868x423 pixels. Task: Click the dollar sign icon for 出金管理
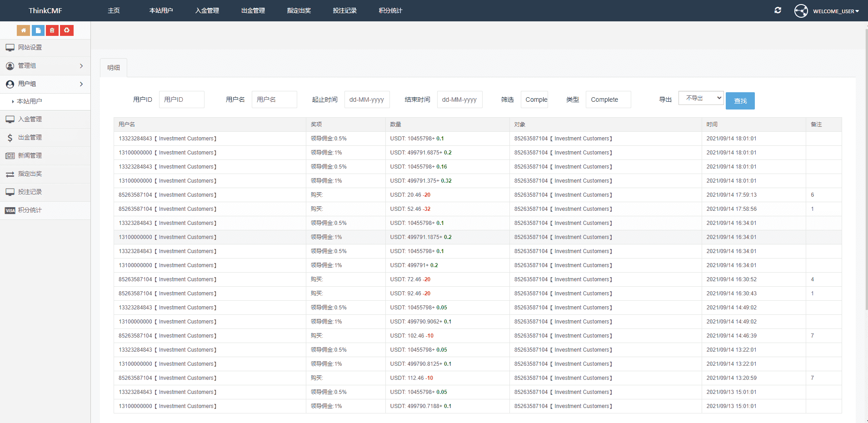point(10,138)
